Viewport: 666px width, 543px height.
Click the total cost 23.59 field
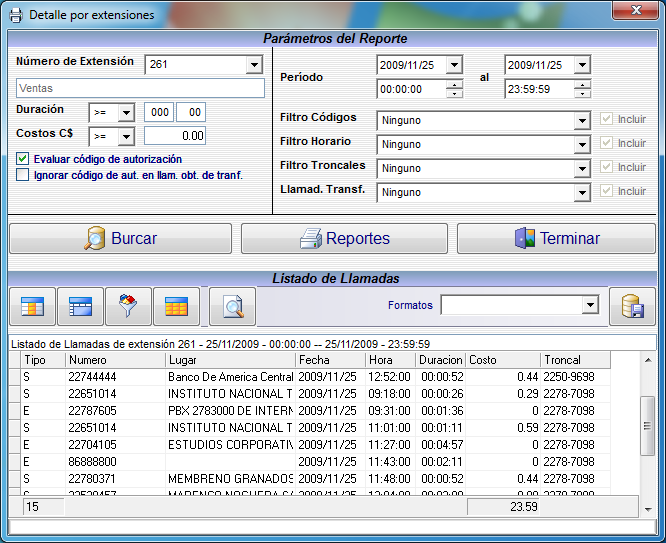pos(503,506)
